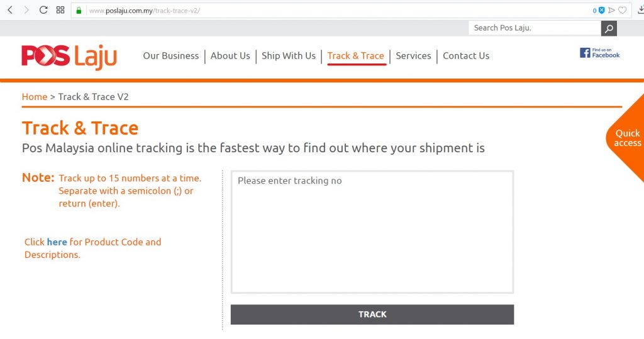Reload the page with the refresh icon
This screenshot has height=339, width=644.
(43, 10)
